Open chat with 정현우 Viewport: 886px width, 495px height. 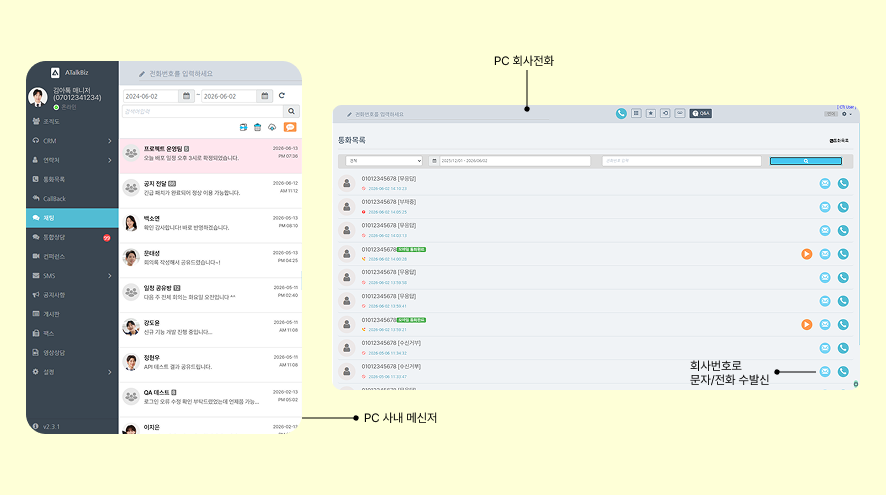pos(210,364)
